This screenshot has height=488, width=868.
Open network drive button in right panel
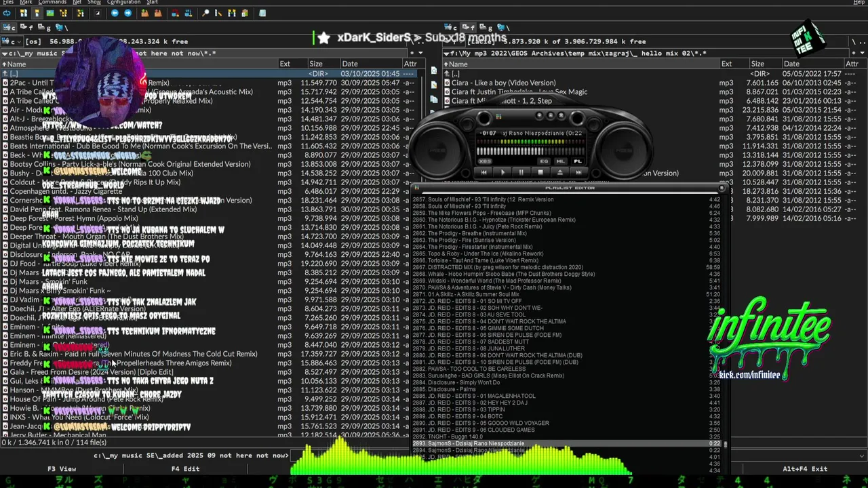(x=503, y=28)
